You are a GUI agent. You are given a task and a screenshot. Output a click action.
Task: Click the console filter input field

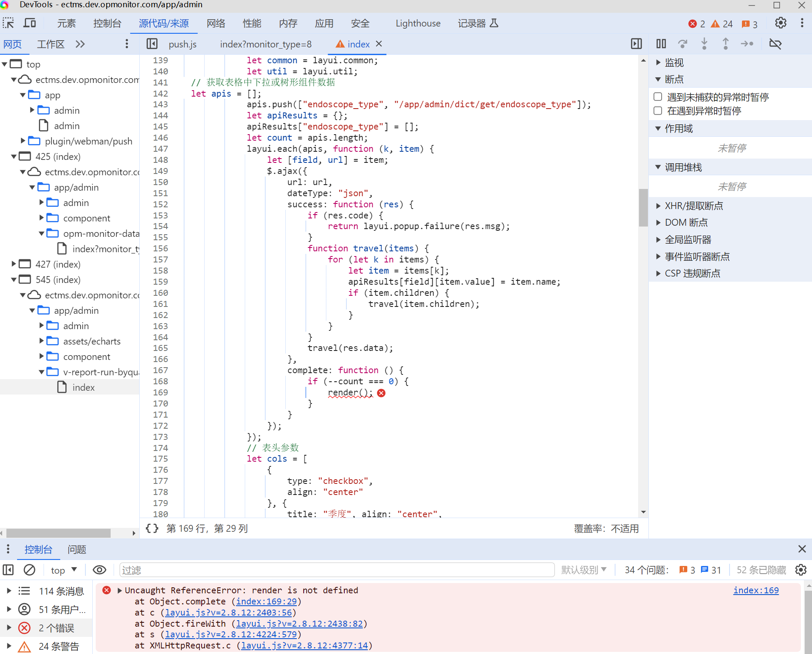click(337, 570)
